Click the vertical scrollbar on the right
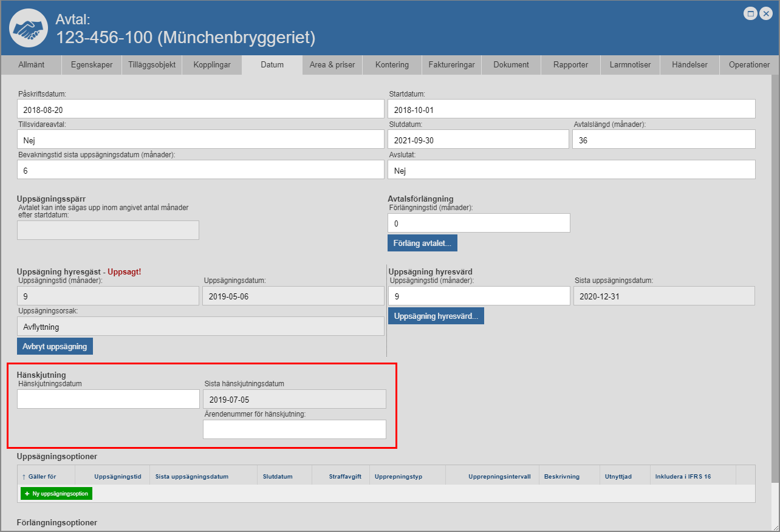The height and width of the screenshot is (532, 780). coord(775,273)
